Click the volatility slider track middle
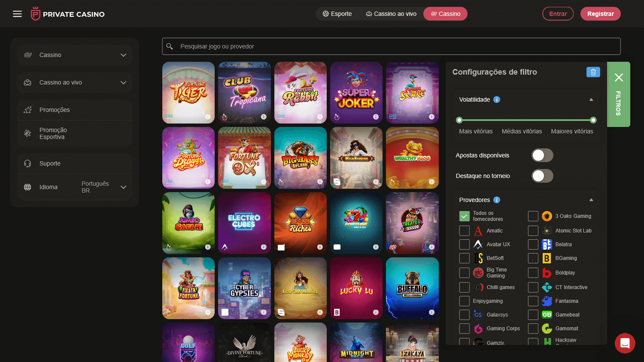This screenshot has height=362, width=644. 526,120
